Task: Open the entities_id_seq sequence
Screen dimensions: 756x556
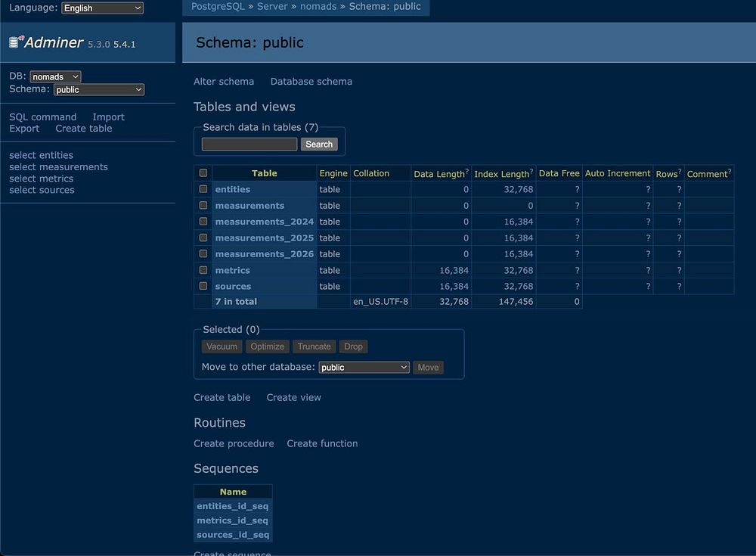Action: click(233, 506)
